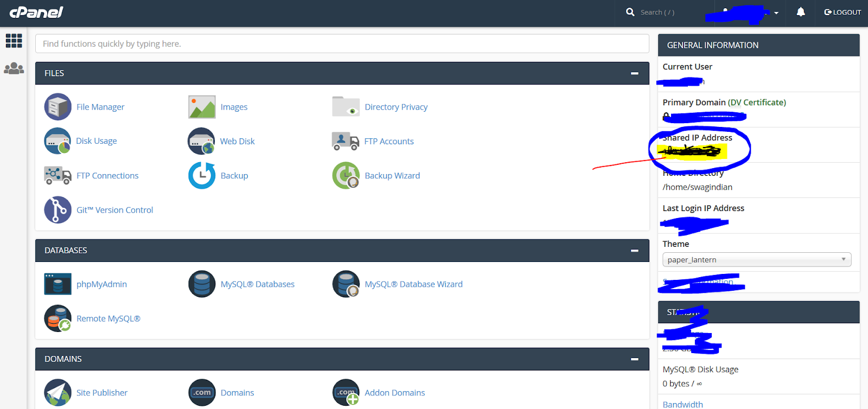Open the Backup Wizard icon

coord(346,176)
